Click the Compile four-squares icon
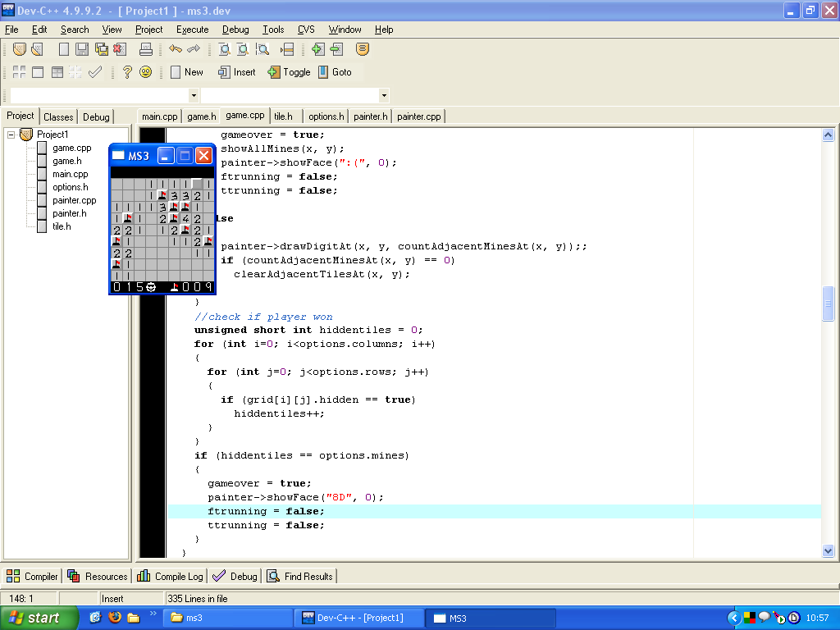Screen dimensions: 840x630 (19, 72)
